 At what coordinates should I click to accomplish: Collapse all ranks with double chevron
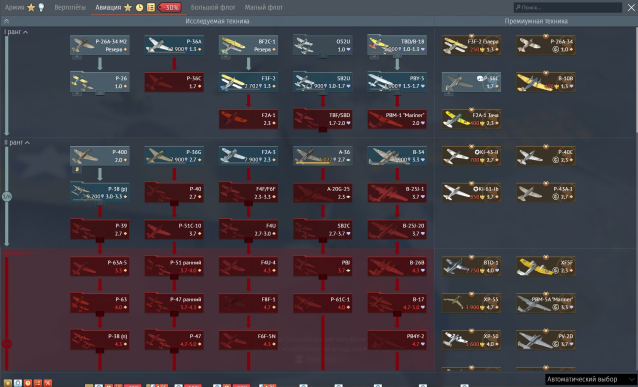pos(6,21)
